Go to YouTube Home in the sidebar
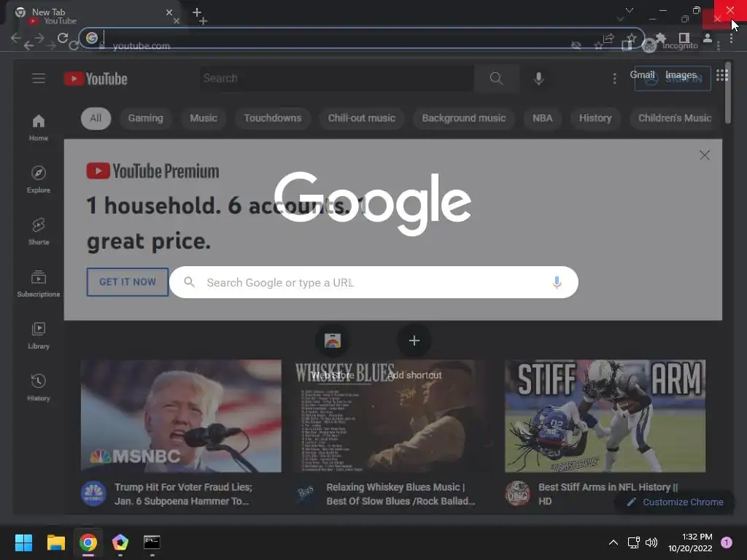 [x=39, y=128]
